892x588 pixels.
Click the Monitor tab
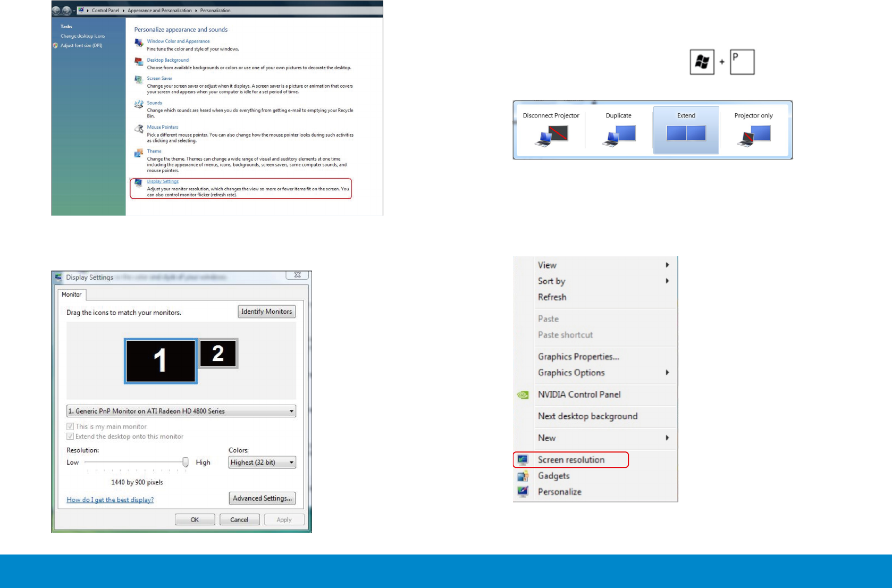(x=72, y=295)
